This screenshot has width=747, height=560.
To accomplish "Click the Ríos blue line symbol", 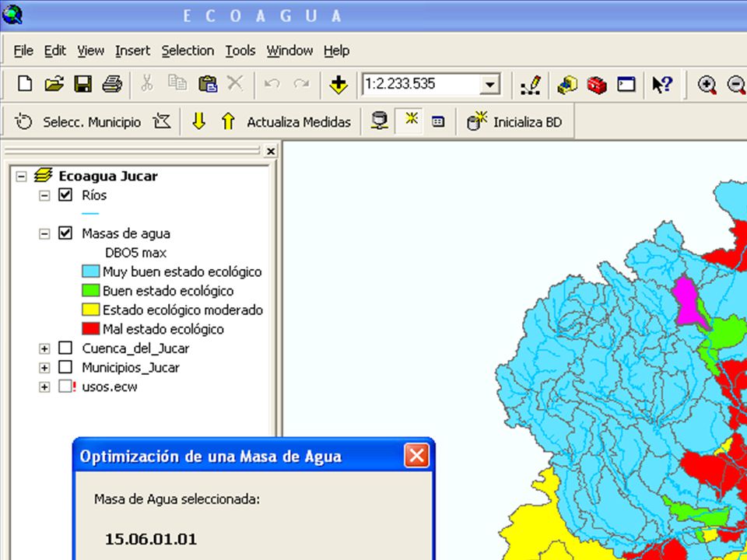I will coord(90,214).
